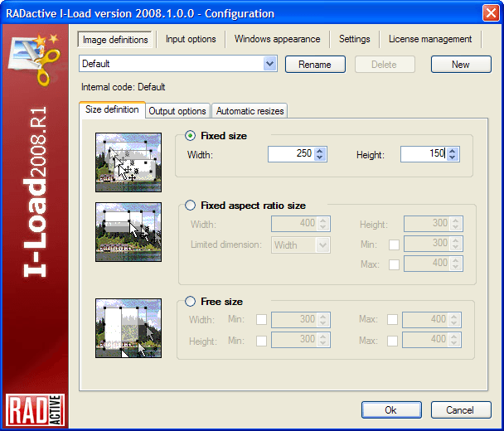
Task: Click the Free size Width Min 300 field
Action: point(301,319)
